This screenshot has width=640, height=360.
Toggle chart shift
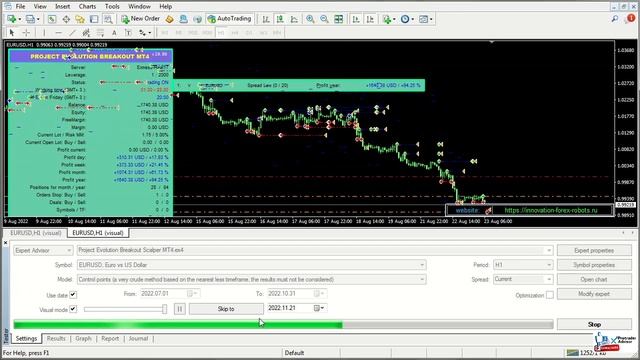pos(370,19)
